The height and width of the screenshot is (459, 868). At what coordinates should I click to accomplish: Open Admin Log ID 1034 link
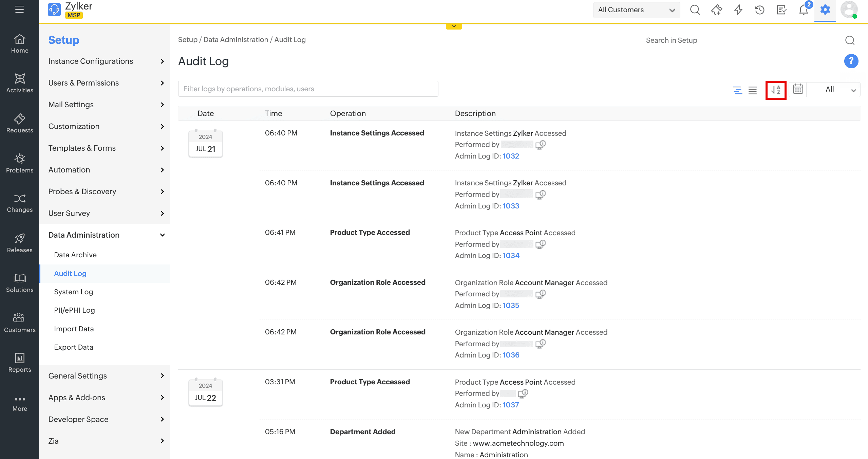coord(511,256)
